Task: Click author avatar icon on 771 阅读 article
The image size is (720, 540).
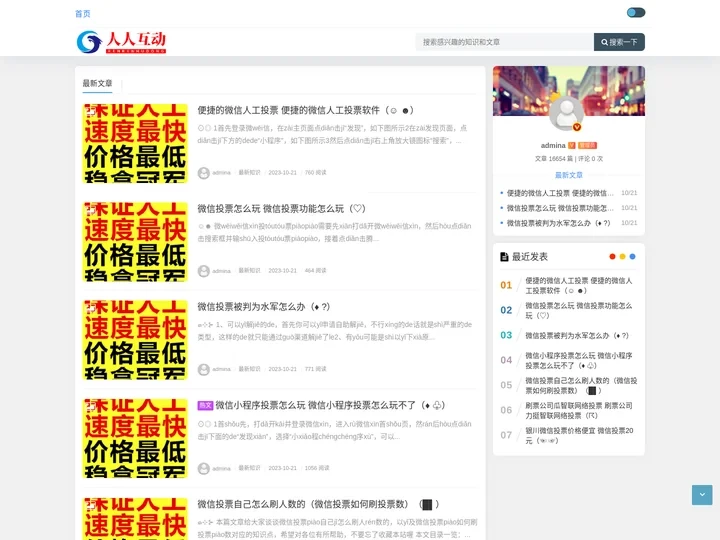Action: pyautogui.click(x=204, y=369)
